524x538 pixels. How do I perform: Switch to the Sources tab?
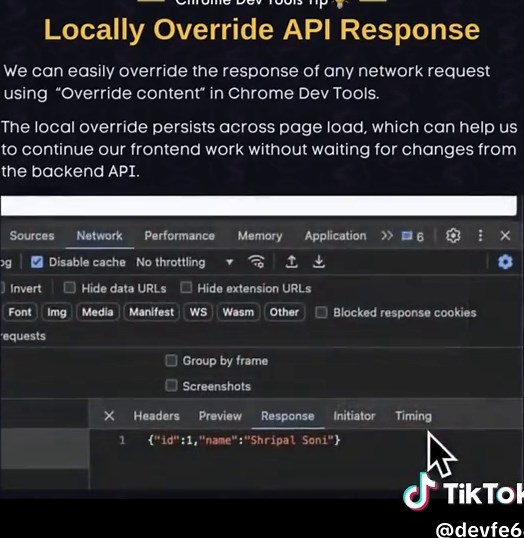pos(32,236)
